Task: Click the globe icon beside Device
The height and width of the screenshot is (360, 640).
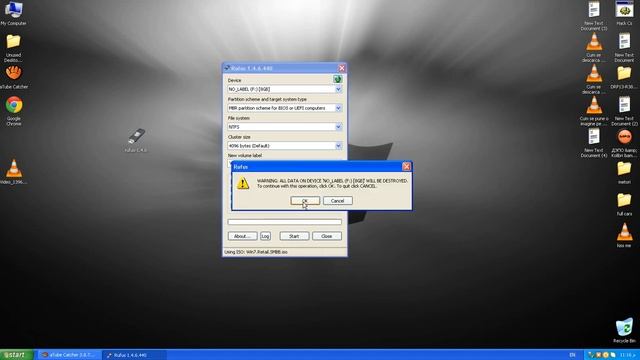Action: coord(338,79)
